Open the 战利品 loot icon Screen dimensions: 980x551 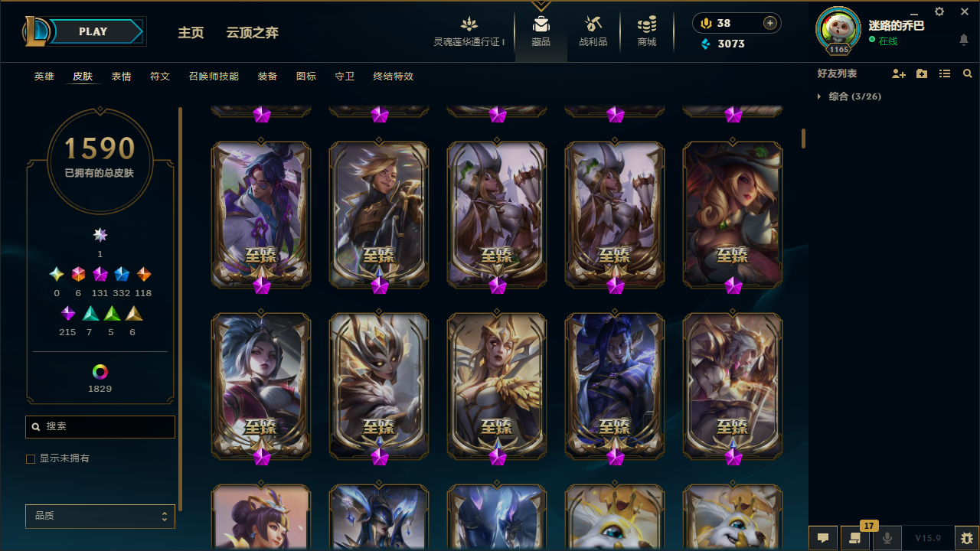[x=593, y=24]
